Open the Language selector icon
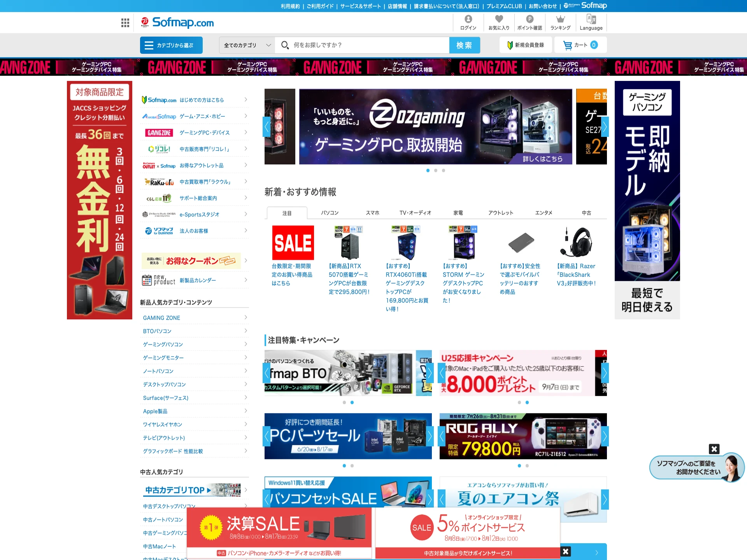 pos(591,23)
